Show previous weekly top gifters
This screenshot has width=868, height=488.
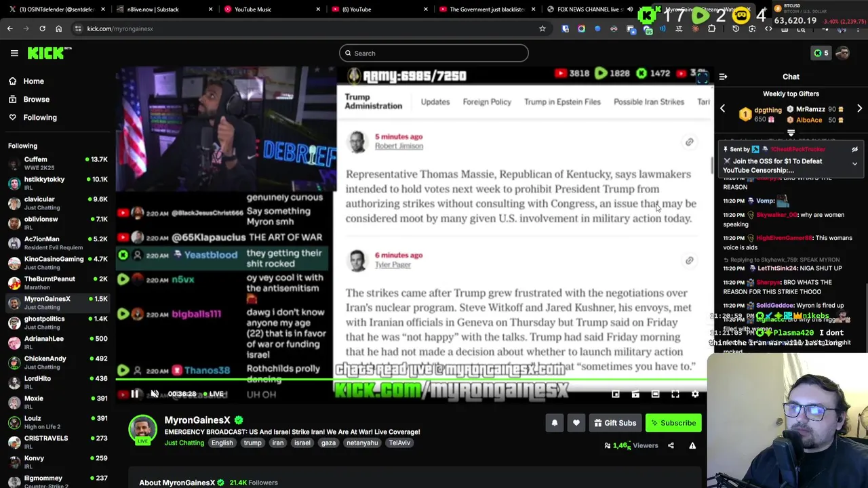pos(722,108)
